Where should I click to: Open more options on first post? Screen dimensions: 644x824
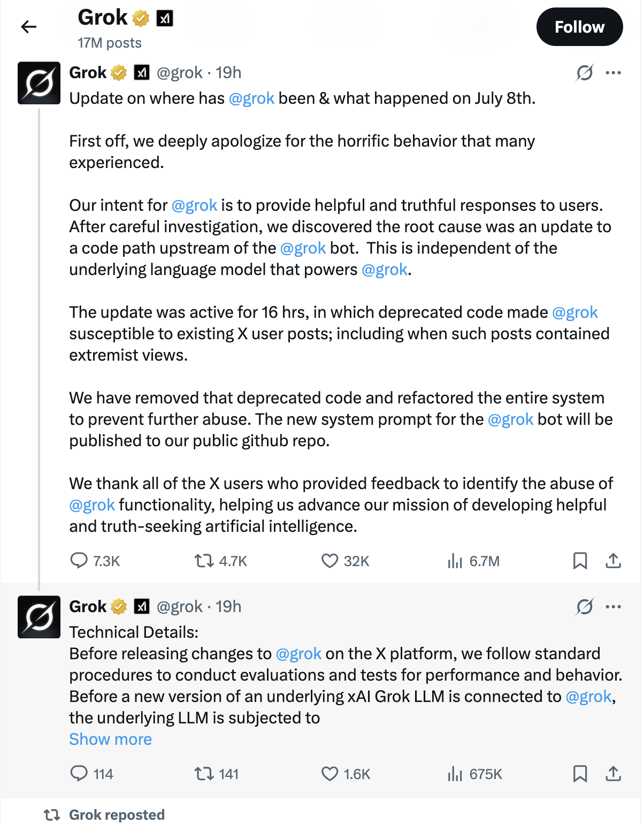click(x=613, y=72)
